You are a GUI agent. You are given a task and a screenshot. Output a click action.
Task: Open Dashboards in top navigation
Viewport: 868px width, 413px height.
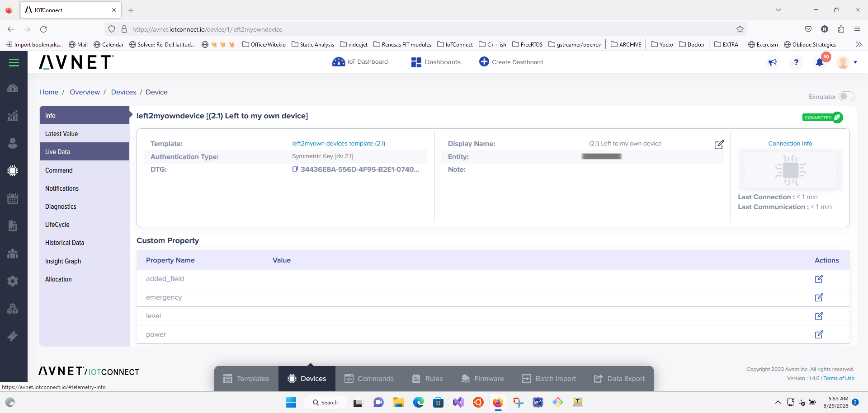click(x=436, y=62)
